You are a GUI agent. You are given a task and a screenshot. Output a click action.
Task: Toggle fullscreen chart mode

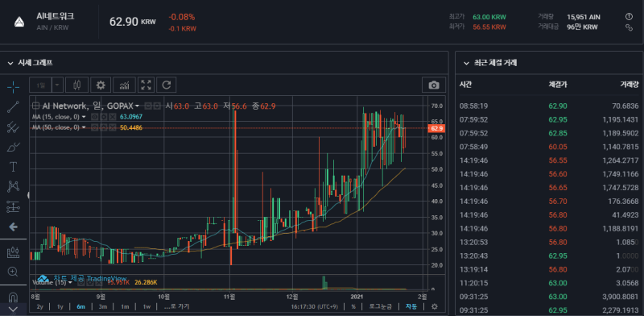click(146, 85)
